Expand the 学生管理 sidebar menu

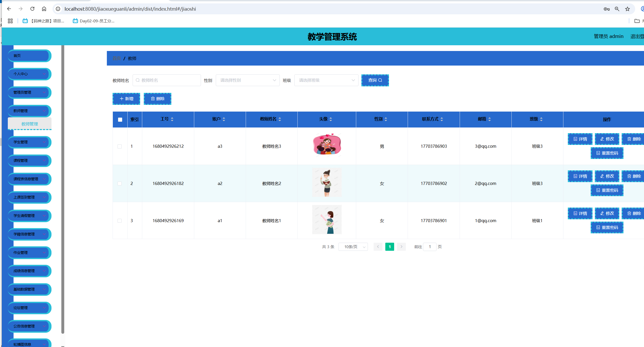coord(29,142)
